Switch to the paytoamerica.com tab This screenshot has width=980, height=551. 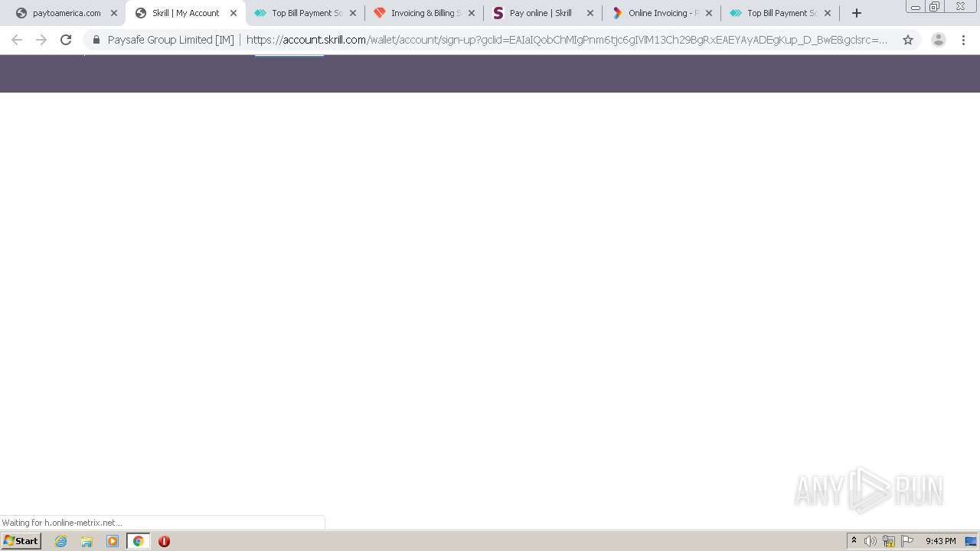tap(66, 13)
